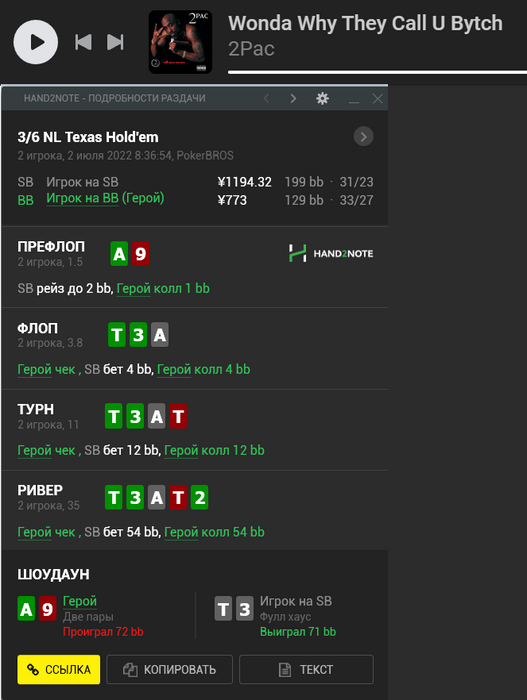Viewport: 527px width, 700px height.
Task: Click preflop hole card 9
Action: tap(141, 254)
